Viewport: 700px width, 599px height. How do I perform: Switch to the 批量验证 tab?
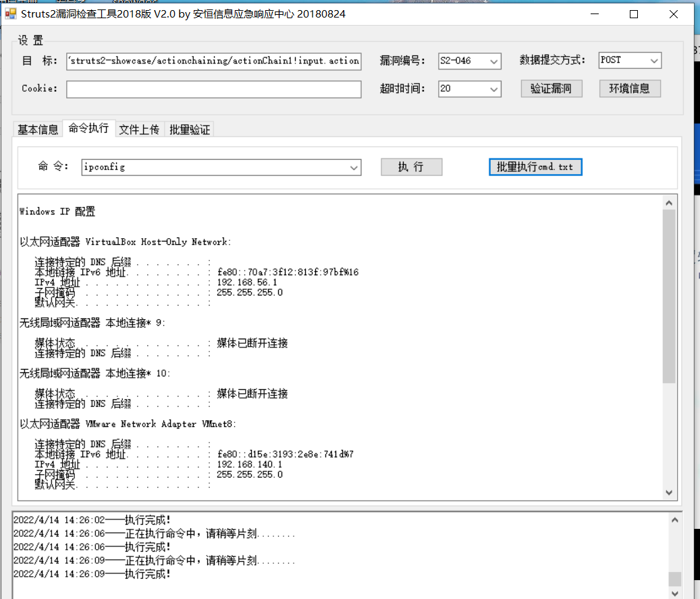tap(189, 129)
